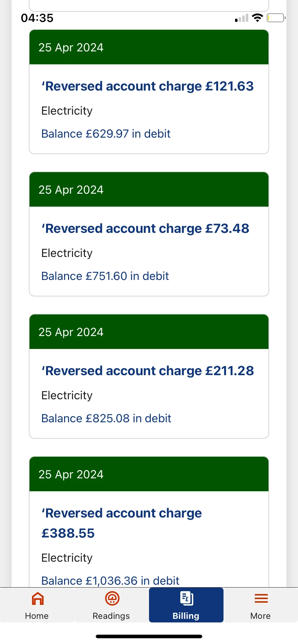
Task: Open the More hamburger menu icon
Action: tap(261, 599)
